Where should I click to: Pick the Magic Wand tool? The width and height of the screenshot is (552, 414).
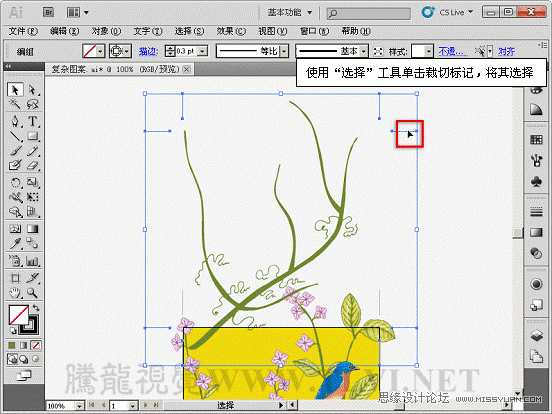click(x=15, y=104)
